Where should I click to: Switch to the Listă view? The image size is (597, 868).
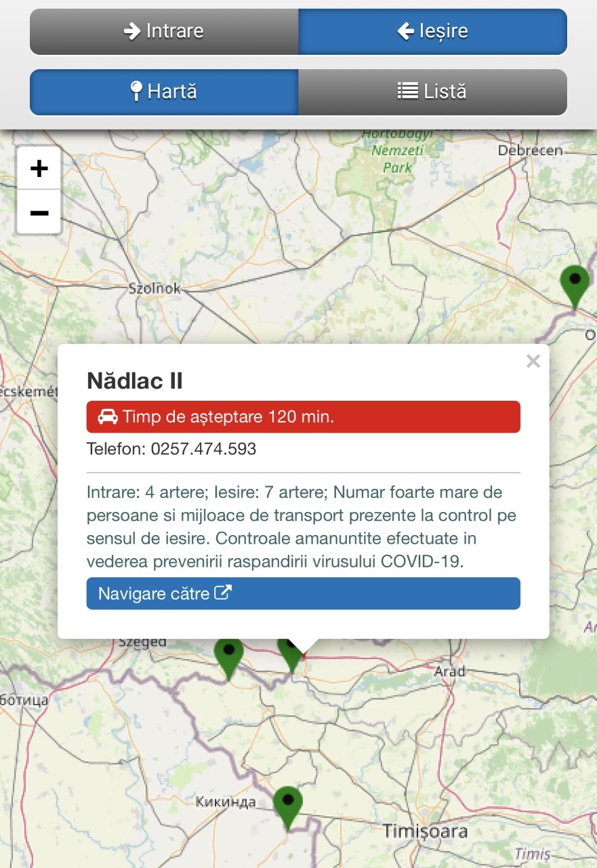pos(432,92)
